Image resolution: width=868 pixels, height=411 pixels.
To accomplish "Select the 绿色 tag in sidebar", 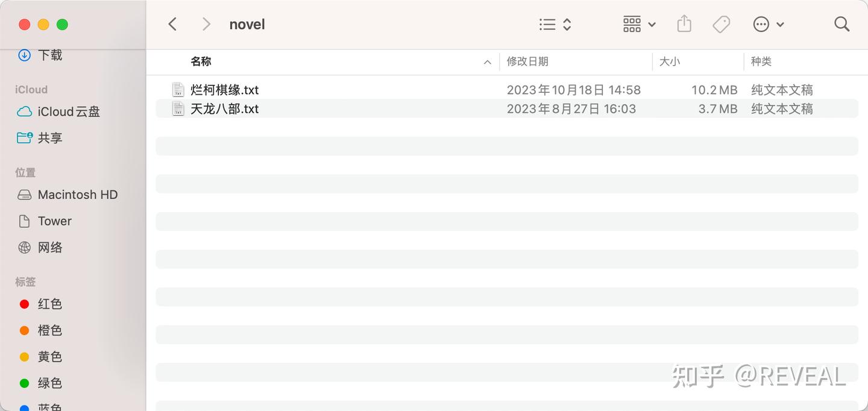I will [49, 383].
